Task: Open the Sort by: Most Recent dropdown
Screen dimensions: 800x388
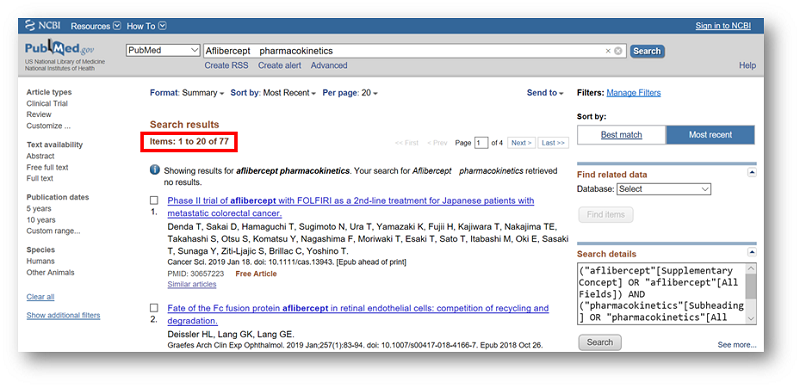Action: coord(273,93)
